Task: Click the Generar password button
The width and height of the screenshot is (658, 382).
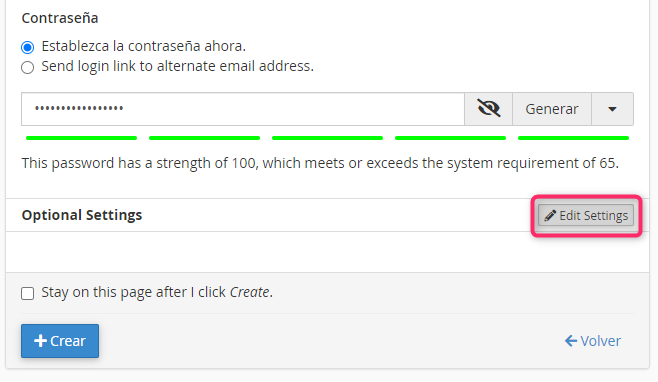Action: pos(552,109)
